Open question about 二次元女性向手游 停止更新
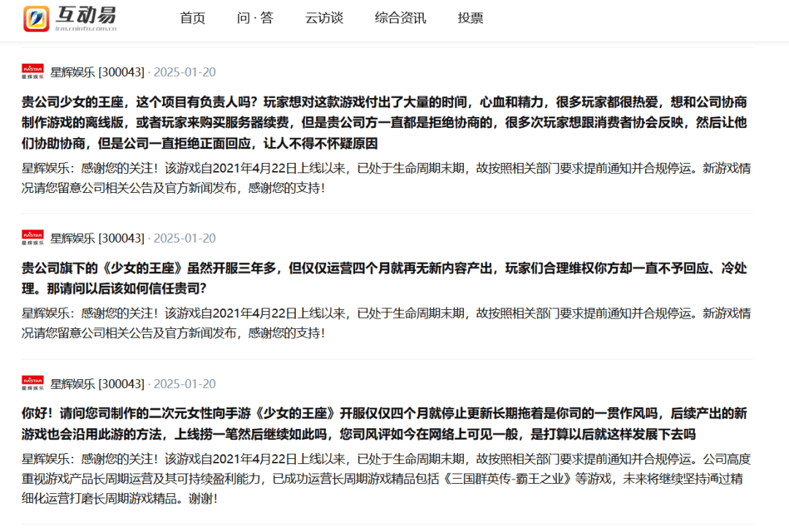 pyautogui.click(x=384, y=424)
